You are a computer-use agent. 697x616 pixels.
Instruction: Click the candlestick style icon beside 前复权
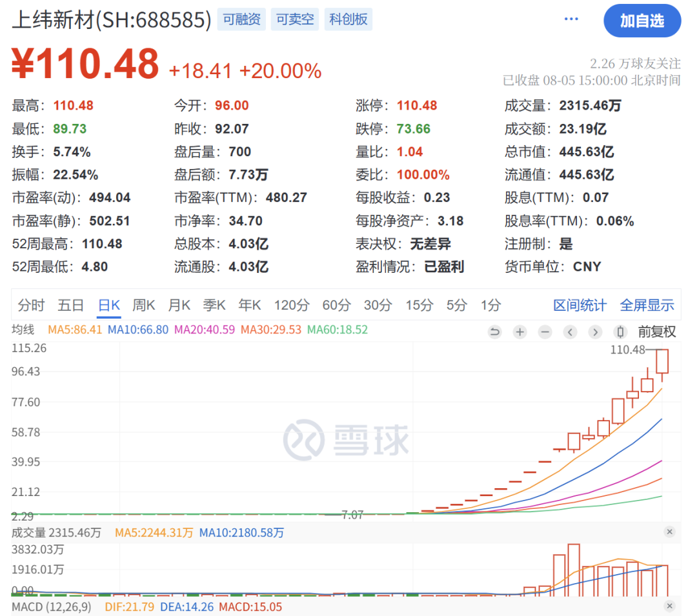pyautogui.click(x=621, y=332)
